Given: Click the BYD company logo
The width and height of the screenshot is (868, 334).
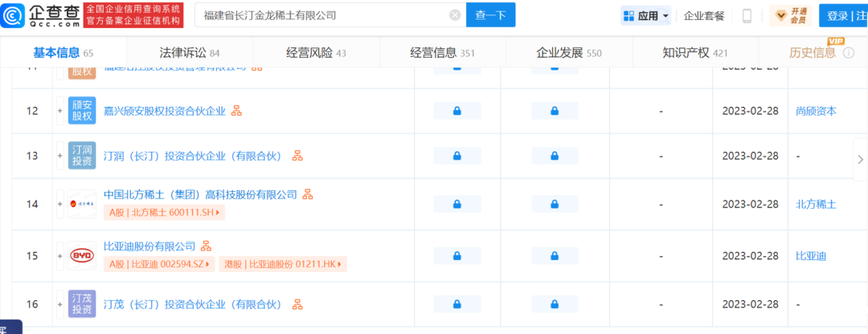Looking at the screenshot, I should coord(82,255).
